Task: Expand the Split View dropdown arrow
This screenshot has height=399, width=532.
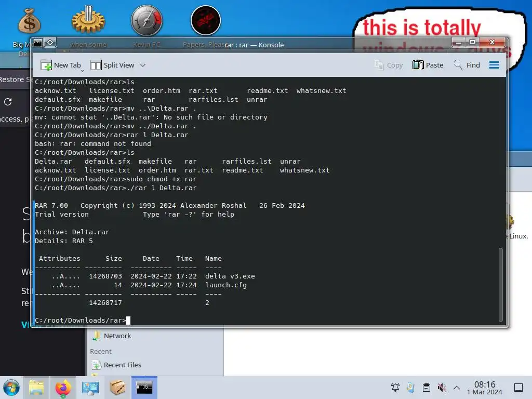Action: (143, 65)
